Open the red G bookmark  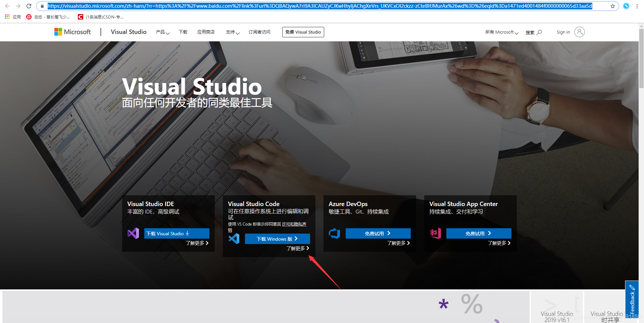point(48,17)
